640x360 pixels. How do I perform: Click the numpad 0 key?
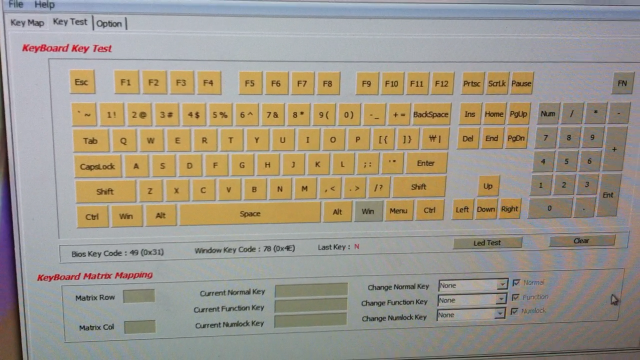tap(550, 209)
